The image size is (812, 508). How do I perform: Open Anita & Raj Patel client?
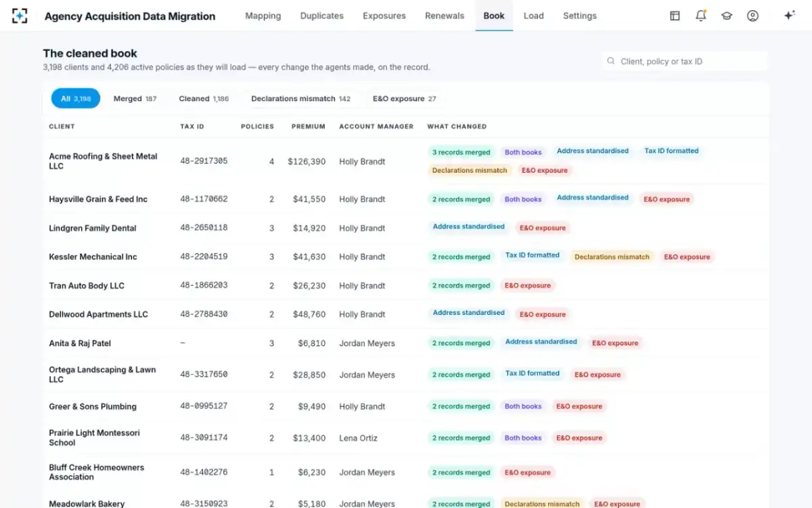(x=80, y=343)
